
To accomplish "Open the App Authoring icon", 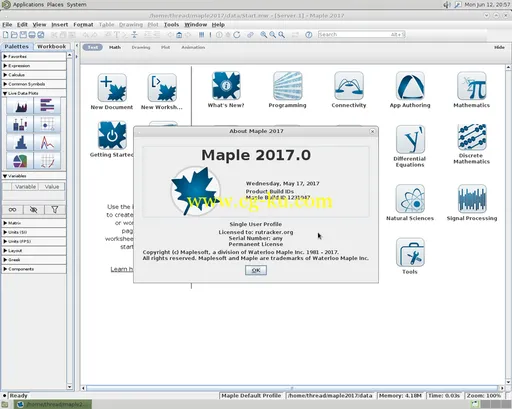I will click(410, 86).
